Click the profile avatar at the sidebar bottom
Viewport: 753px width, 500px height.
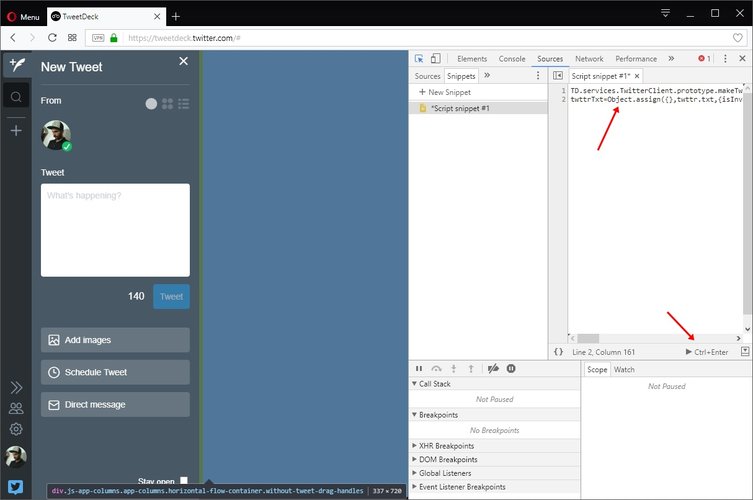click(16, 457)
